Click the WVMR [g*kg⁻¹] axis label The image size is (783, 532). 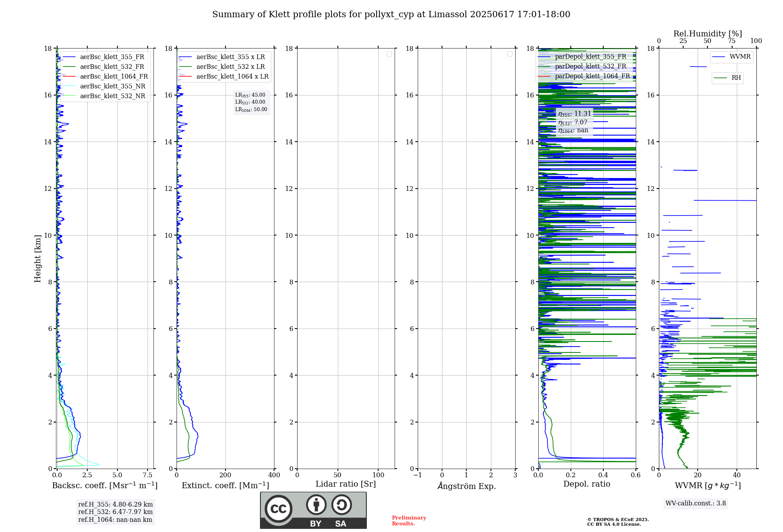click(708, 485)
